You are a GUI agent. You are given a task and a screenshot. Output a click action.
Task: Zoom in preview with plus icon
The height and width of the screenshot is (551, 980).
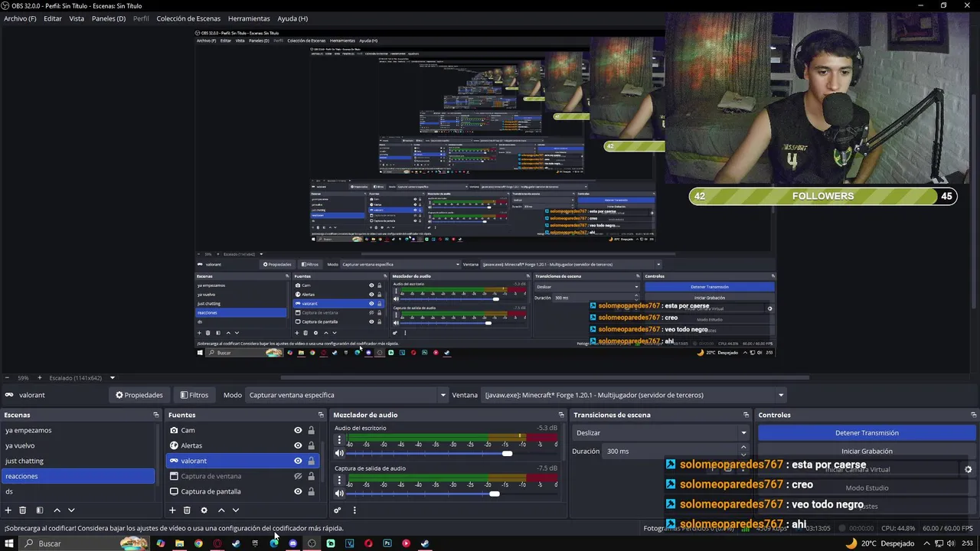pyautogui.click(x=40, y=378)
